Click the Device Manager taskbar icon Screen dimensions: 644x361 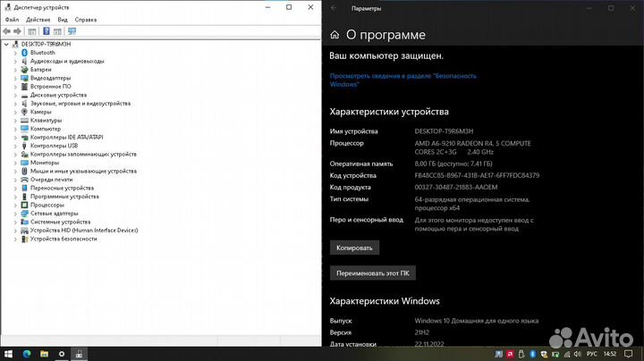point(79,354)
